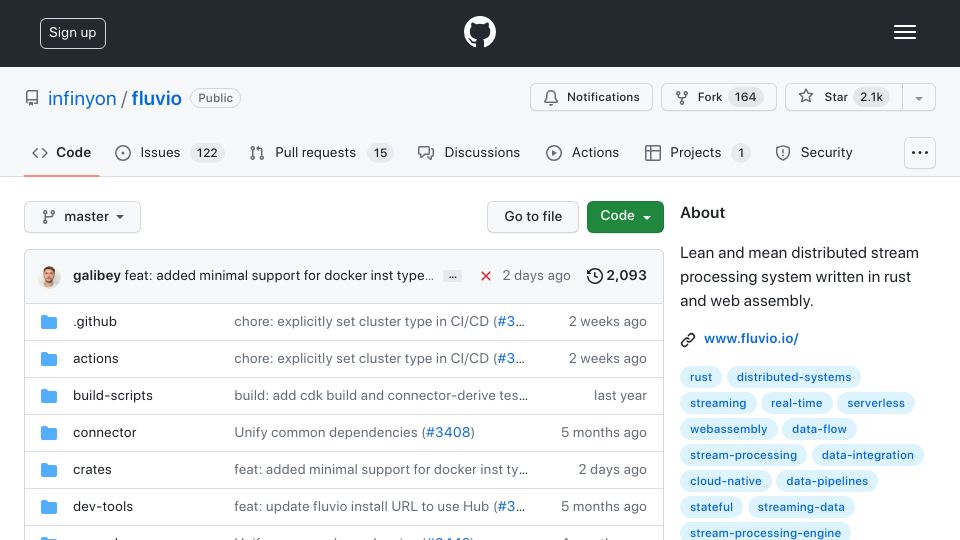This screenshot has width=960, height=540.
Task: Open the hamburger navigation menu
Action: [904, 32]
